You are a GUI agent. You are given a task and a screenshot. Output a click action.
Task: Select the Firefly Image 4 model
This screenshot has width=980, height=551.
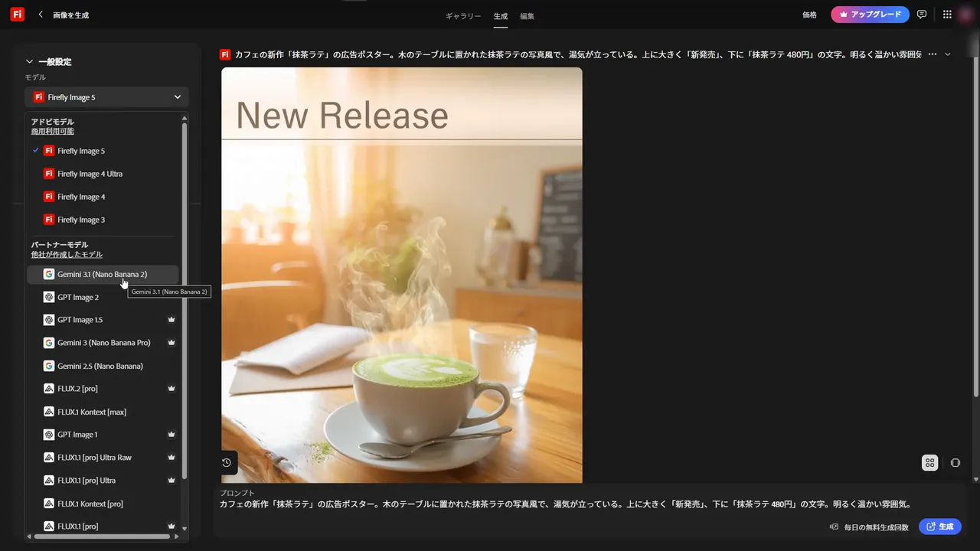coord(103,197)
